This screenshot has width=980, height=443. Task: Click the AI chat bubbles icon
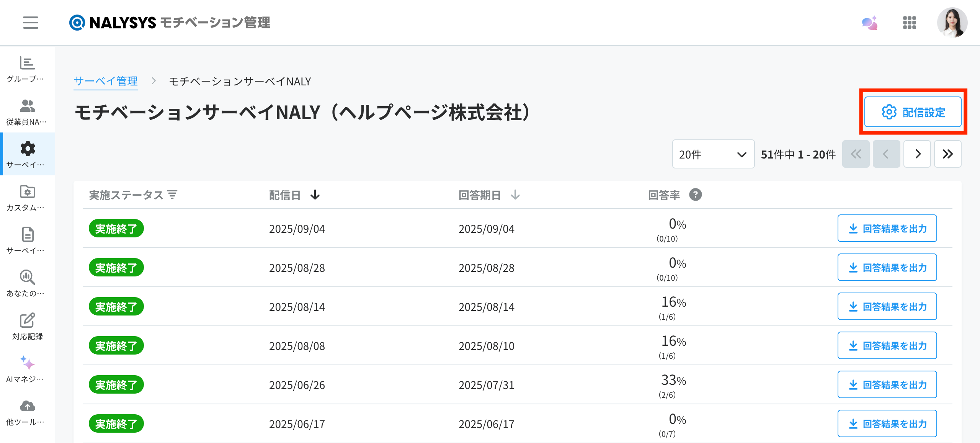click(869, 23)
